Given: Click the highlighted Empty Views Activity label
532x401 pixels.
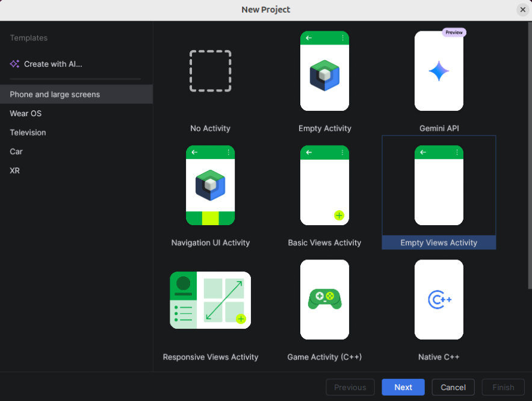Looking at the screenshot, I should (x=439, y=243).
